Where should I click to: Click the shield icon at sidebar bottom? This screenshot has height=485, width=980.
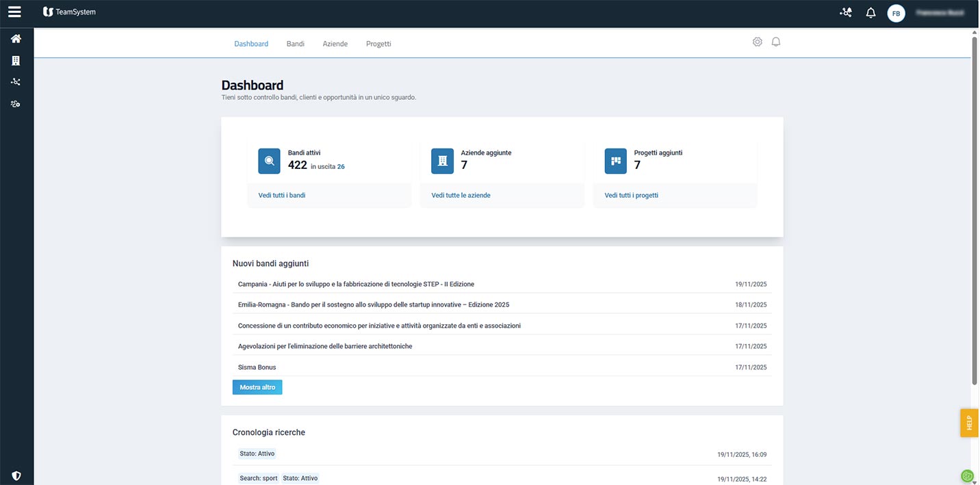16,475
